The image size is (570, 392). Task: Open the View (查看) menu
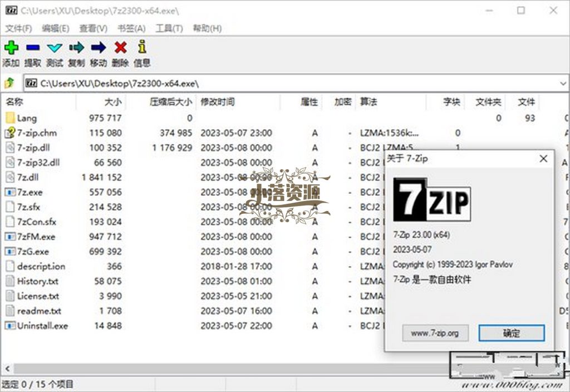coord(93,28)
